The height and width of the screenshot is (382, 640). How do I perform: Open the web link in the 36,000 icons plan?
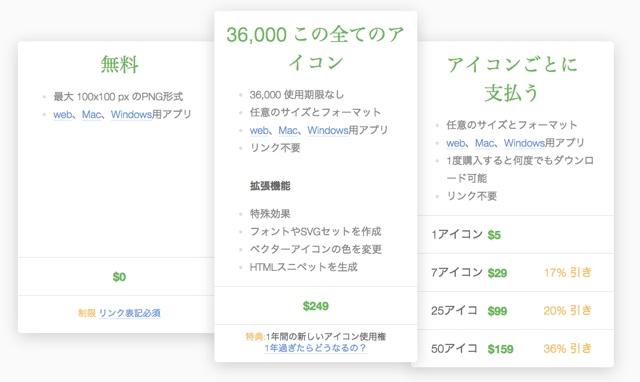tap(259, 131)
